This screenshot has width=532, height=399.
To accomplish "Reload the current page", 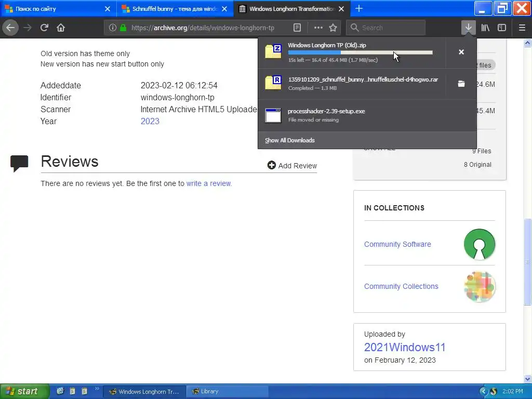I will coord(45,28).
